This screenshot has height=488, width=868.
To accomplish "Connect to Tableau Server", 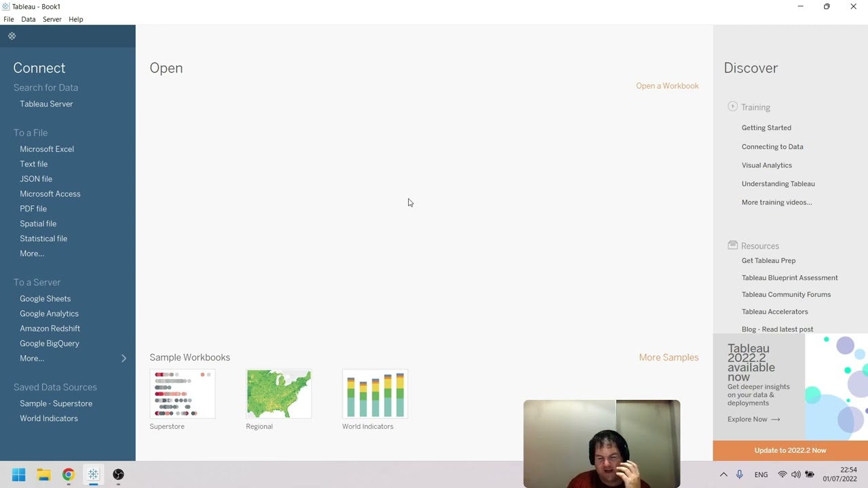I will coord(46,104).
